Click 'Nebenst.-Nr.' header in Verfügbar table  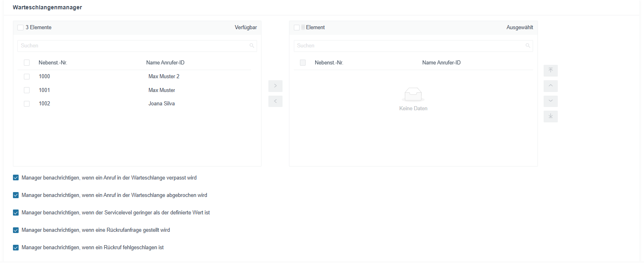tap(53, 62)
